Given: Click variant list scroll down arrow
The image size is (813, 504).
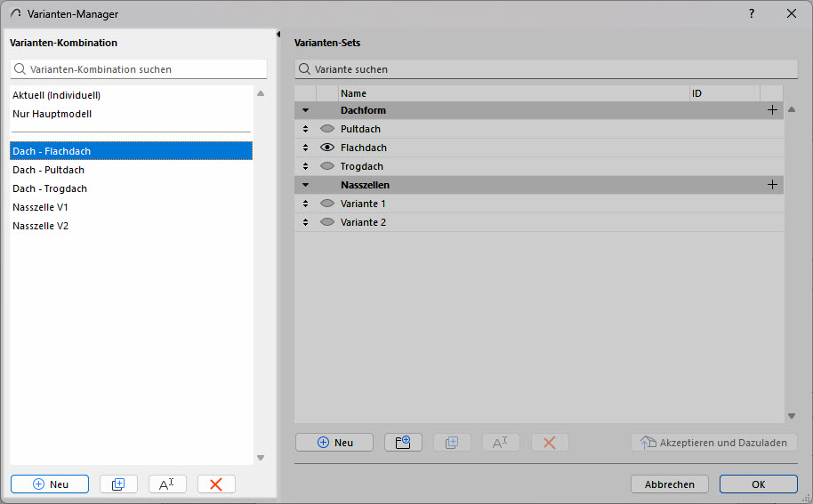Looking at the screenshot, I should coord(792,416).
